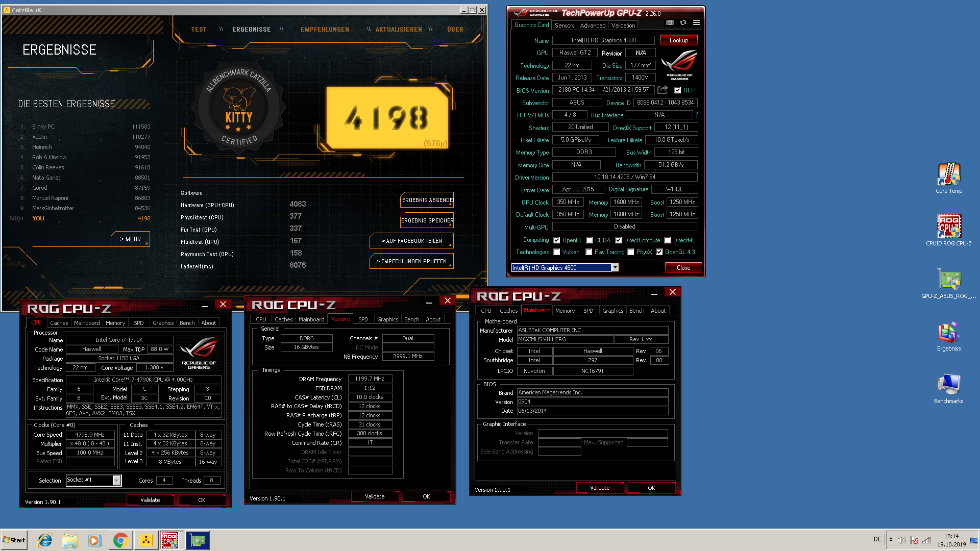
Task: Click the Driver Version field in GPU-Z
Action: 624,177
